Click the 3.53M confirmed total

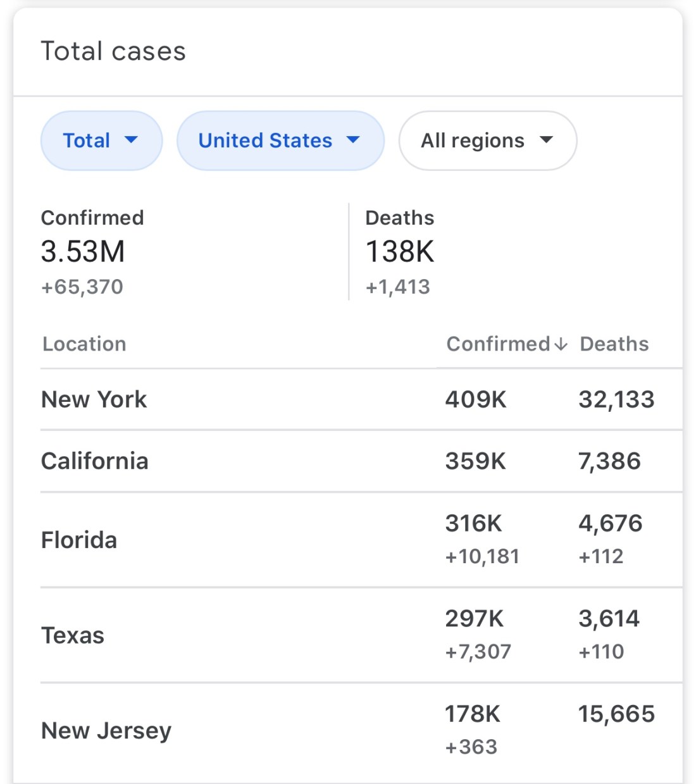point(83,251)
